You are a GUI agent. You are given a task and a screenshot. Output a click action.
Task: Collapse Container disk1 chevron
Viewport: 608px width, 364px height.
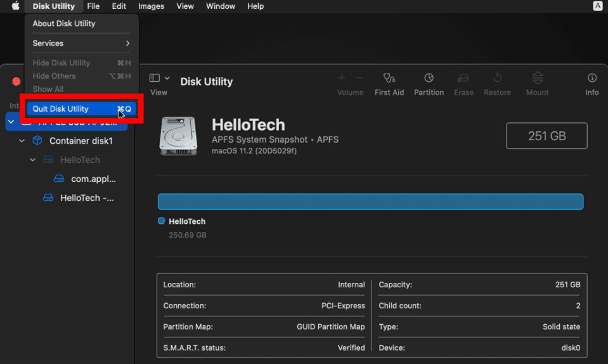(22, 141)
